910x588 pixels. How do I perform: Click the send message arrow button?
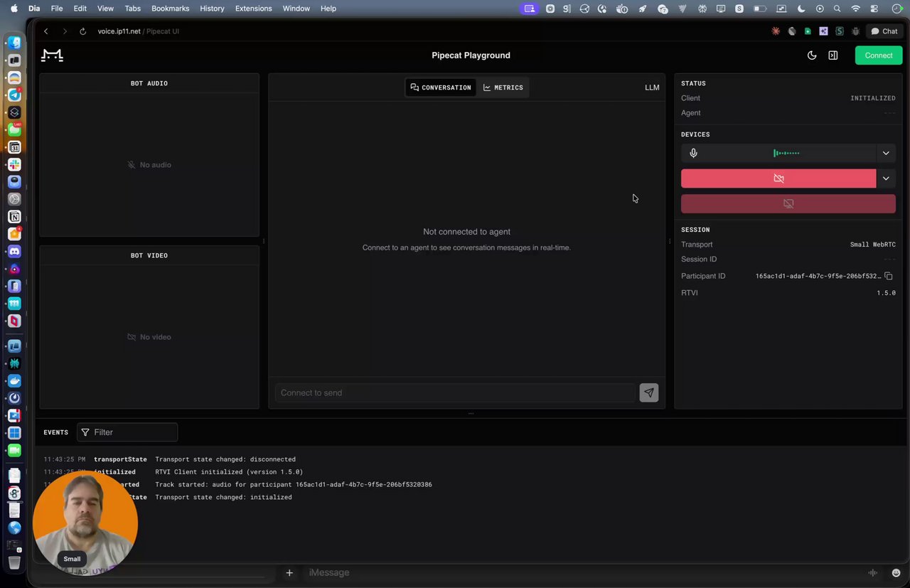(x=649, y=392)
